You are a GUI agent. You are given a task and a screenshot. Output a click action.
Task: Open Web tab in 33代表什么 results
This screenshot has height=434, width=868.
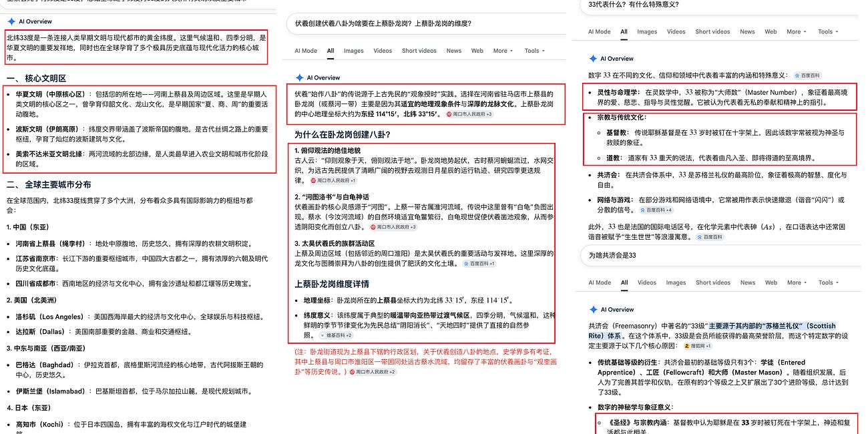(x=771, y=31)
